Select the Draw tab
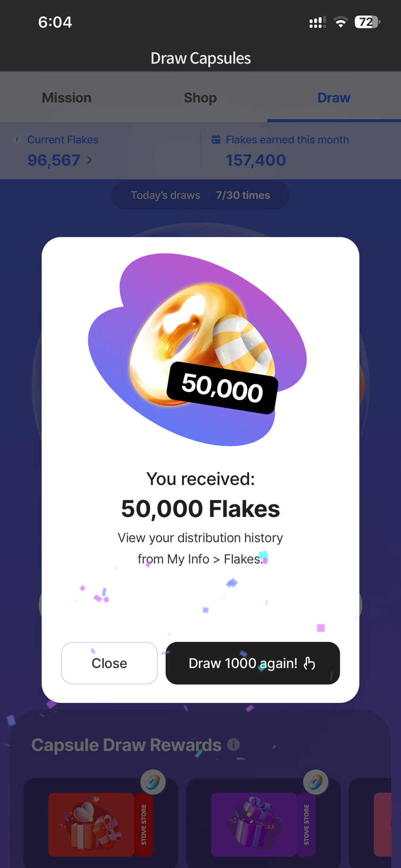Viewport: 401px width, 868px height. coord(334,98)
